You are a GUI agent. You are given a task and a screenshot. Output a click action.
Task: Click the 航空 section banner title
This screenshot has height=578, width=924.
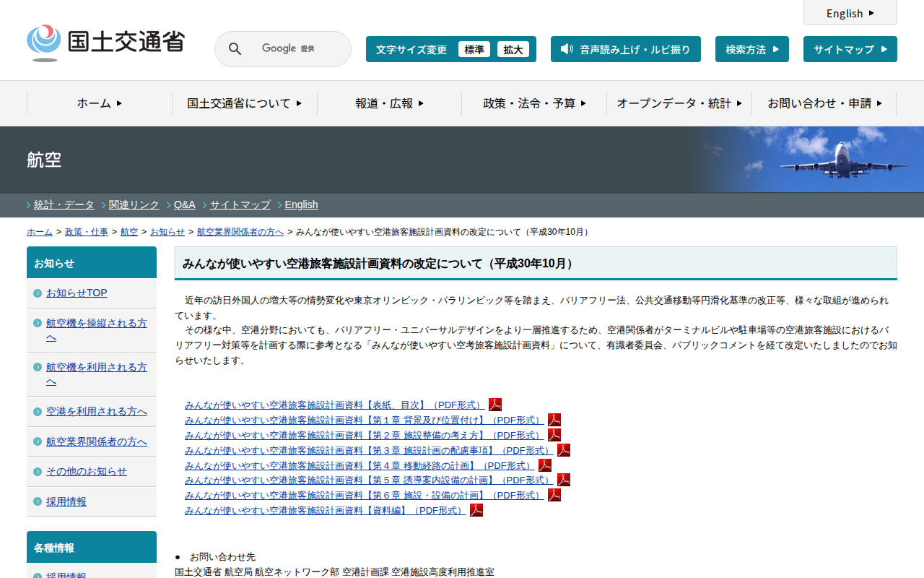44,160
